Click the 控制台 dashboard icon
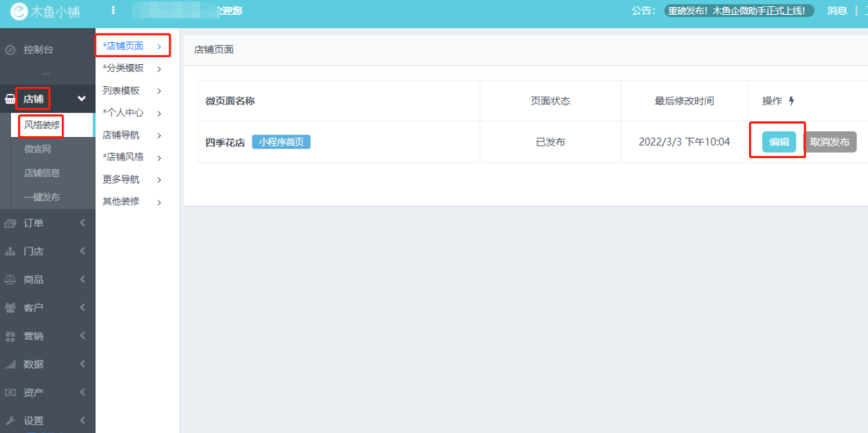Viewport: 868px width, 433px height. click(10, 50)
